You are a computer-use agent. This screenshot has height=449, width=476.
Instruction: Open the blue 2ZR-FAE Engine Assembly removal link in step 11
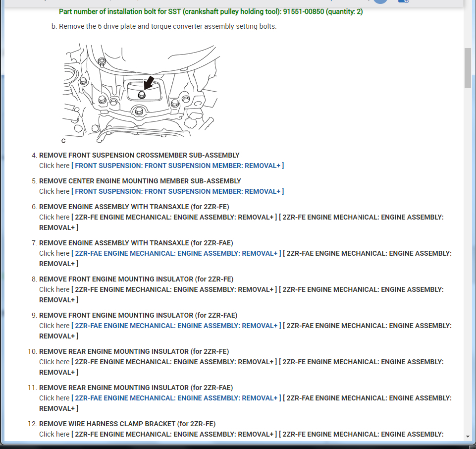(x=176, y=398)
